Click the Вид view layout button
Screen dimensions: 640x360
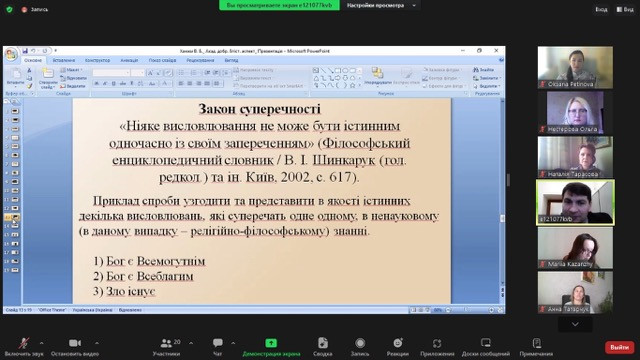point(625,9)
